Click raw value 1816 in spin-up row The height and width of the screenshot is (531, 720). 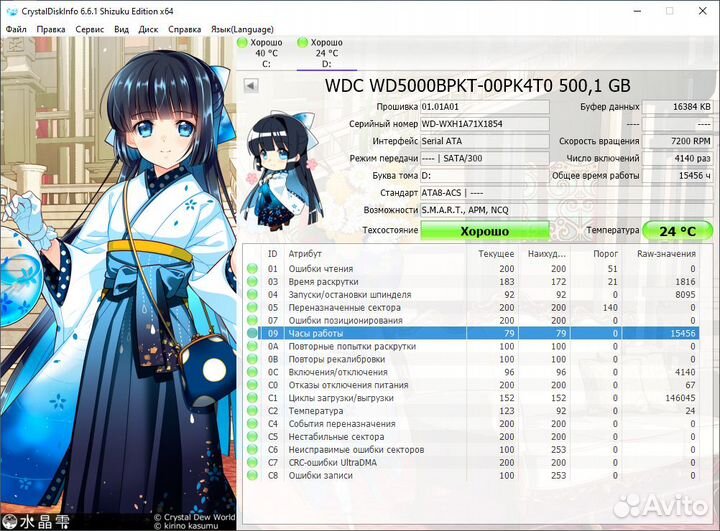coord(685,282)
